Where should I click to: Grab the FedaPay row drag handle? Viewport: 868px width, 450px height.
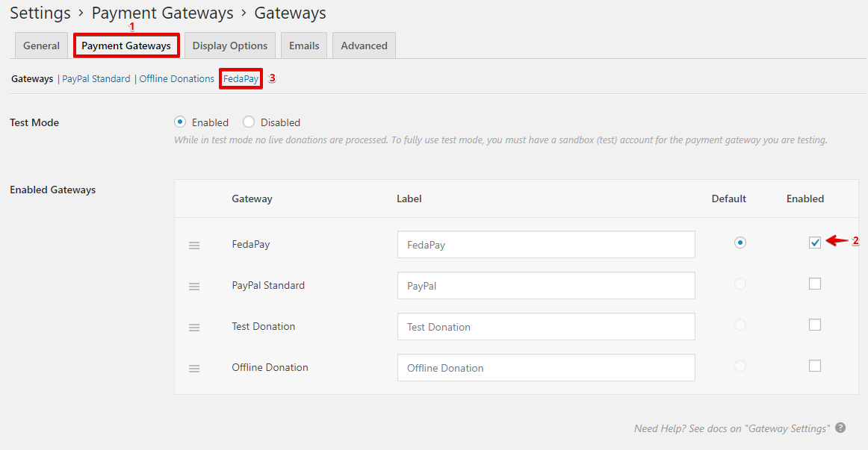pyautogui.click(x=194, y=246)
